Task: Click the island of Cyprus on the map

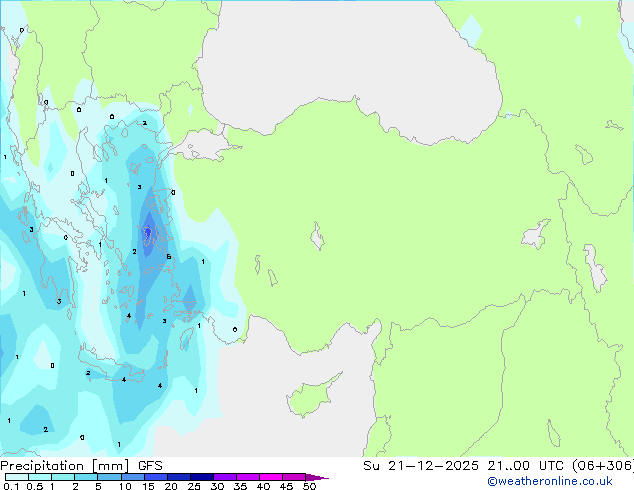Action: pyautogui.click(x=311, y=397)
